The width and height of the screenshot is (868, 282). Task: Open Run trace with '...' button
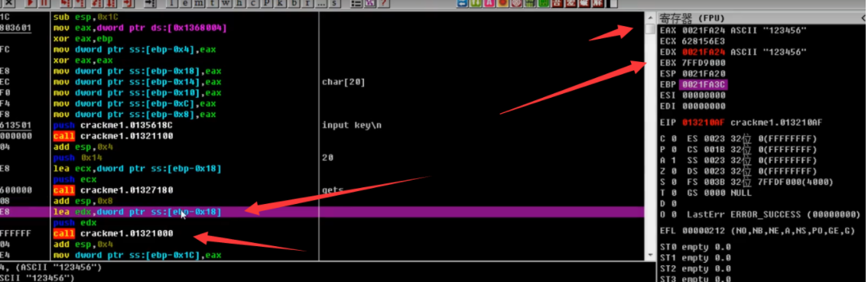[x=320, y=3]
